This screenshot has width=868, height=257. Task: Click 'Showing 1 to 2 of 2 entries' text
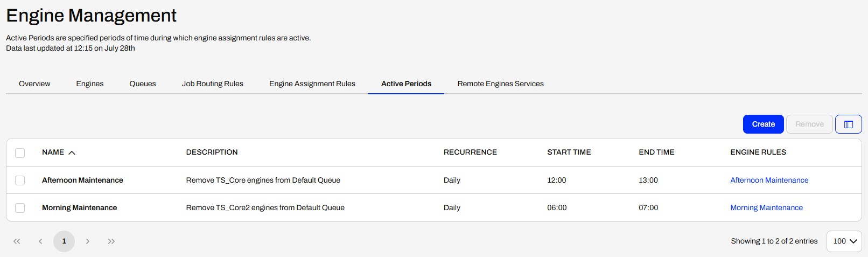pos(774,241)
